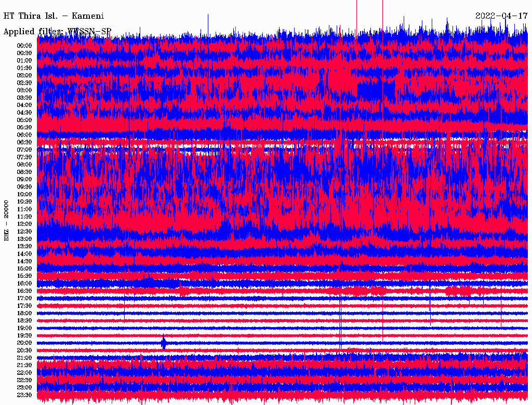Select the 19:00 time label
532x405 pixels.
(24, 328)
